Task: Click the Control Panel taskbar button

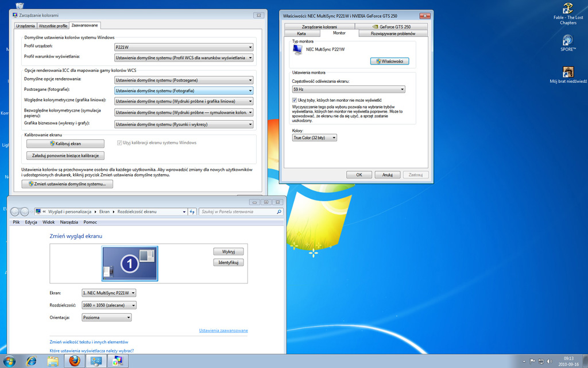Action: (x=96, y=361)
